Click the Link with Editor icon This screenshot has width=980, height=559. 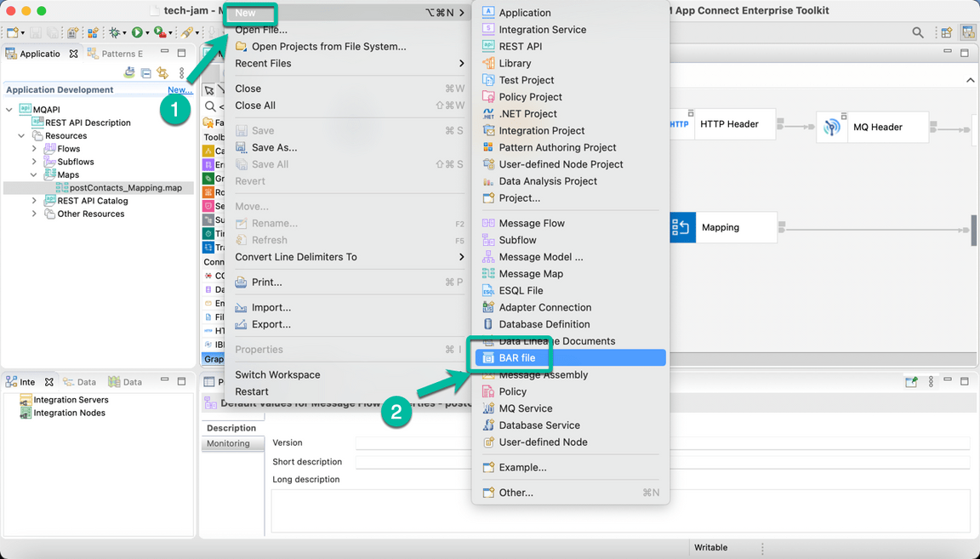tap(162, 73)
